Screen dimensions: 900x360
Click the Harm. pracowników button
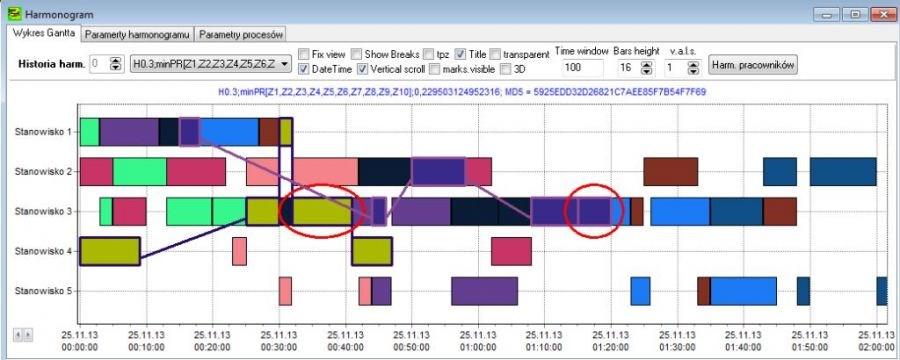(753, 65)
